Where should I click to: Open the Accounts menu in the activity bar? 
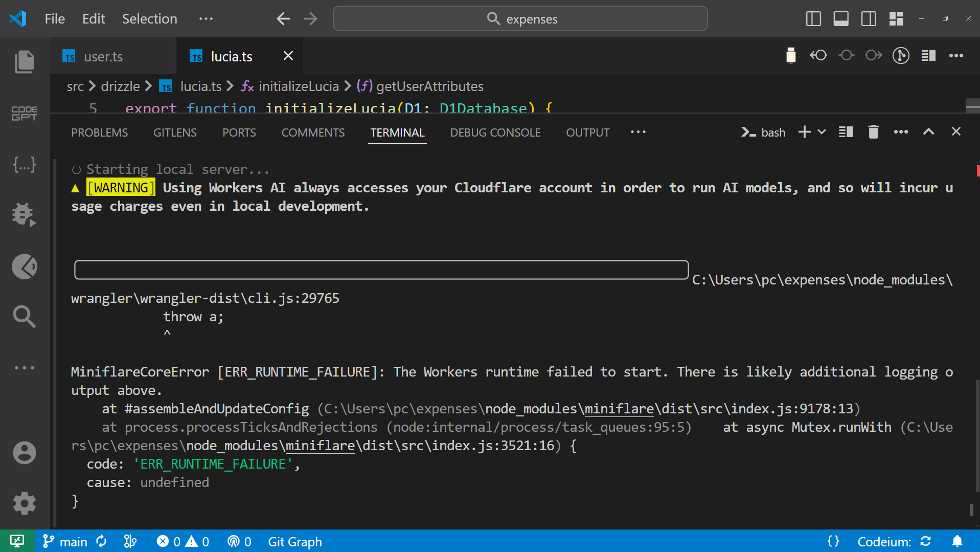(x=24, y=452)
